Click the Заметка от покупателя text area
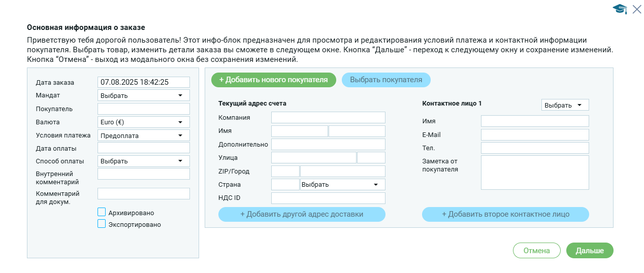The width and height of the screenshot is (644, 273). pyautogui.click(x=534, y=173)
